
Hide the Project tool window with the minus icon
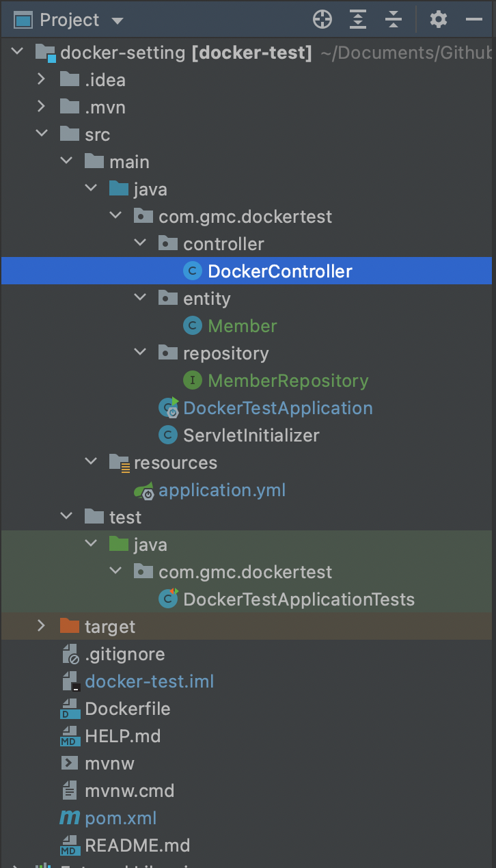click(x=474, y=20)
